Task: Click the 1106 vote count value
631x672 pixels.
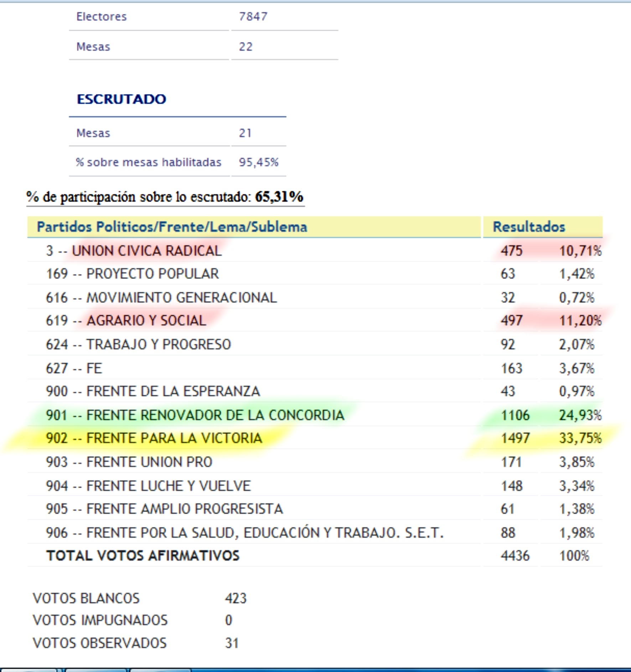Action: pyautogui.click(x=515, y=415)
